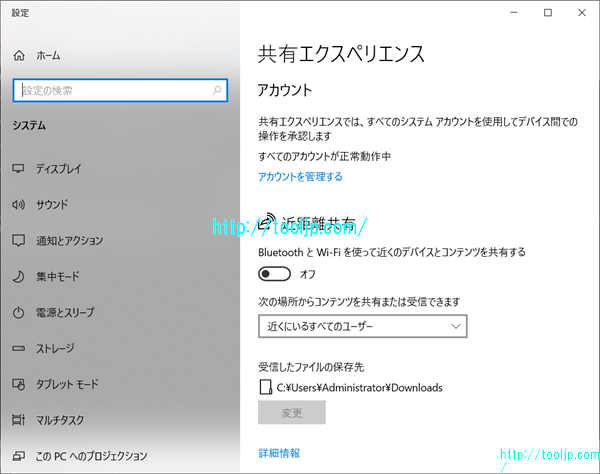Click the Home house icon
The height and width of the screenshot is (474, 600).
click(x=19, y=55)
